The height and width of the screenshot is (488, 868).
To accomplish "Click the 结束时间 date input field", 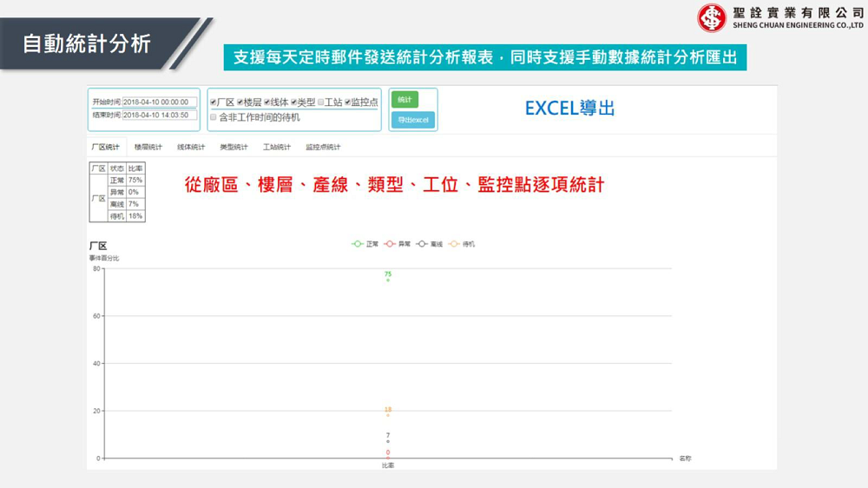I will 160,115.
